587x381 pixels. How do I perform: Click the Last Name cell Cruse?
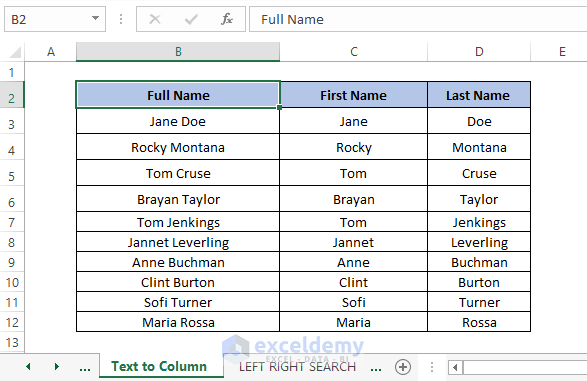coord(479,173)
